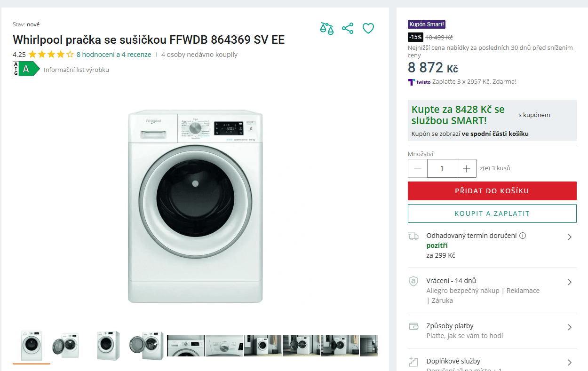Image resolution: width=588 pixels, height=371 pixels.
Task: Select the second thumbnail with open door
Action: [x=66, y=346]
